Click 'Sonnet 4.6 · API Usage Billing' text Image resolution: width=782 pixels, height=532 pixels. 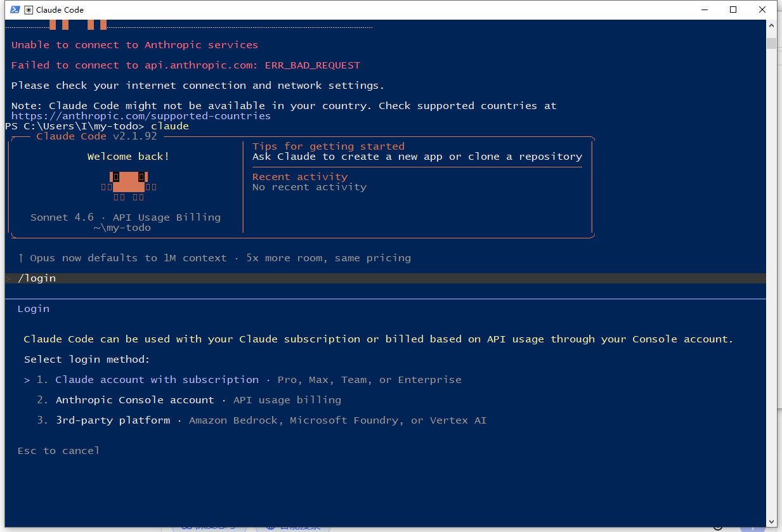point(126,217)
